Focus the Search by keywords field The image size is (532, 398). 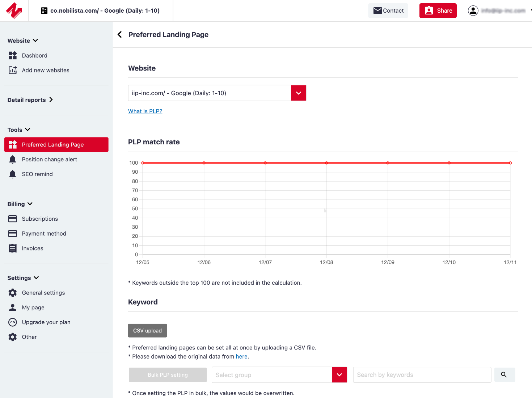422,375
